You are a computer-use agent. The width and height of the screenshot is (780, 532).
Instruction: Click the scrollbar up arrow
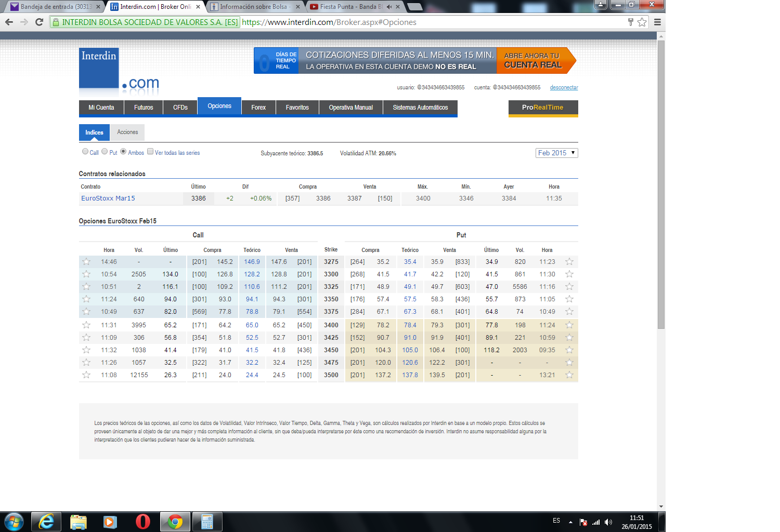[x=661, y=36]
